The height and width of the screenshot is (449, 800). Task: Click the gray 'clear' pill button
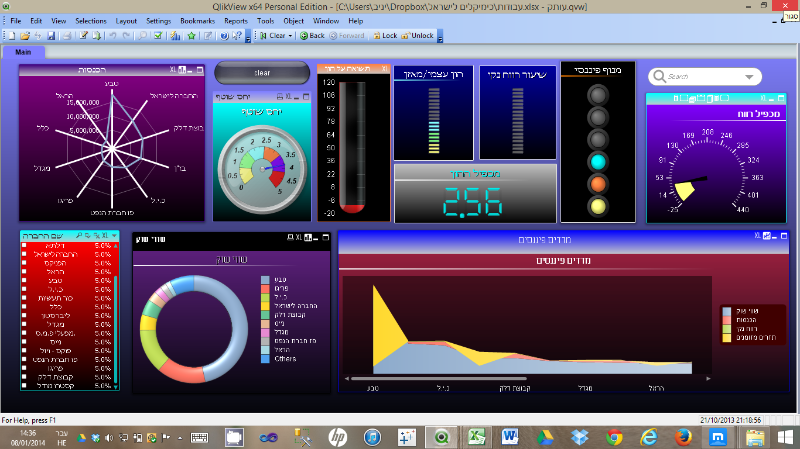point(262,73)
